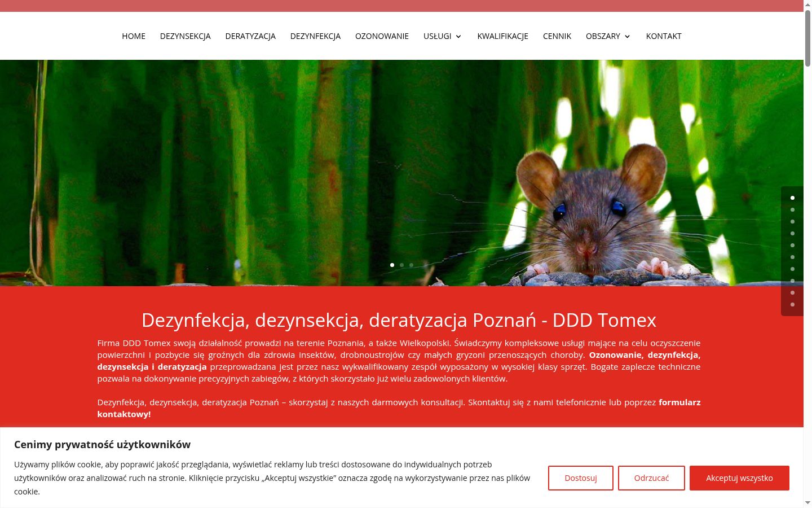This screenshot has width=812, height=508.
Task: Jump to fourth section via side dot navigation
Action: click(792, 233)
